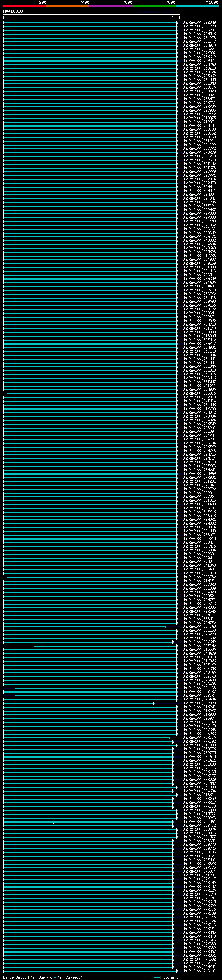Click the arrowhead ending the UniRef100_A5YKH9 bar
The image size is (222, 980).
click(x=173, y=642)
